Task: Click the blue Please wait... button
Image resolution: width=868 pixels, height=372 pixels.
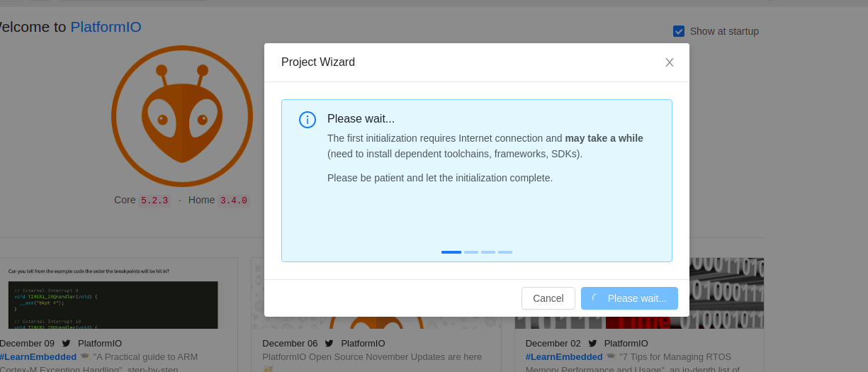Action: (629, 298)
